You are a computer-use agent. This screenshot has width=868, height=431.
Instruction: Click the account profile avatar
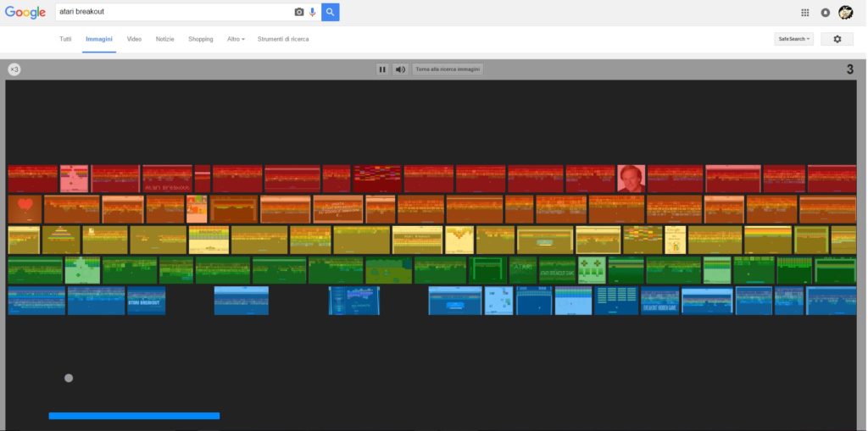[845, 13]
